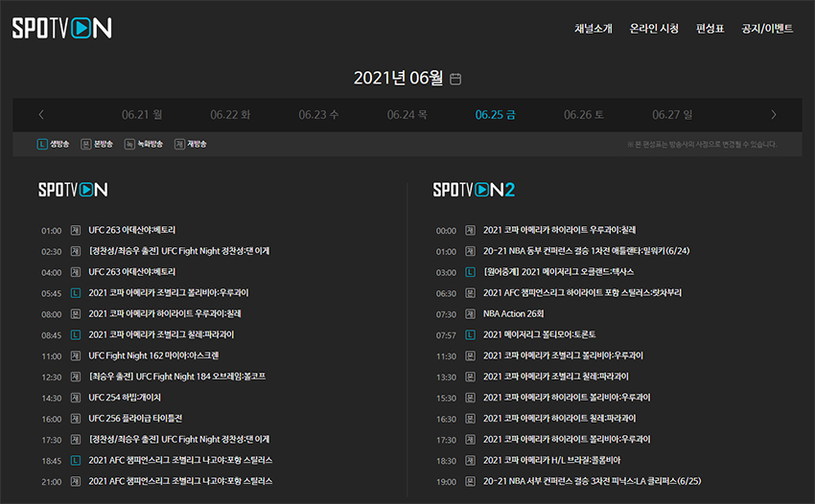Select the 06.25 금 date tab

click(496, 114)
